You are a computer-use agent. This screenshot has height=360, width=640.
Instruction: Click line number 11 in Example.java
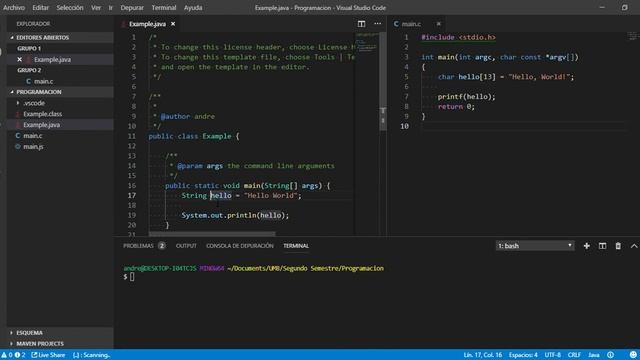131,136
